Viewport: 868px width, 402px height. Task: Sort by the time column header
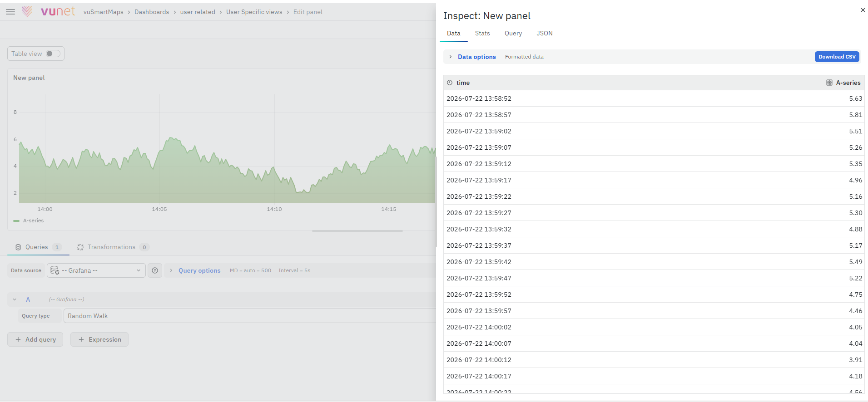click(x=463, y=83)
